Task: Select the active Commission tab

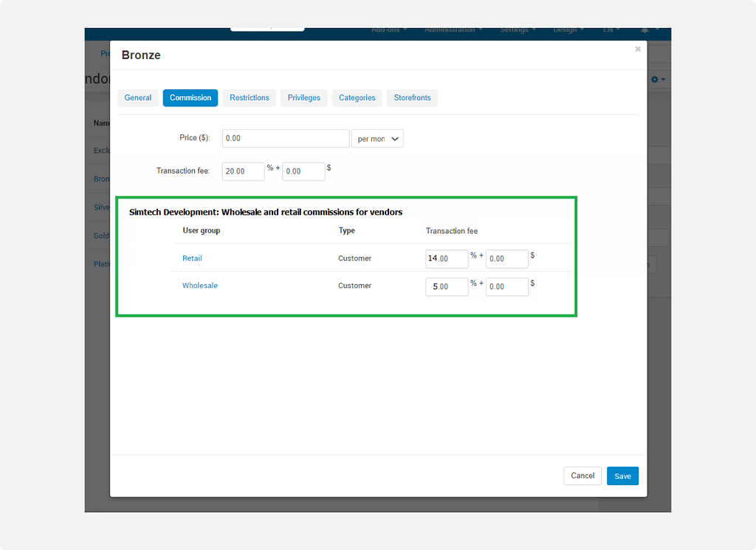Action: (x=190, y=97)
